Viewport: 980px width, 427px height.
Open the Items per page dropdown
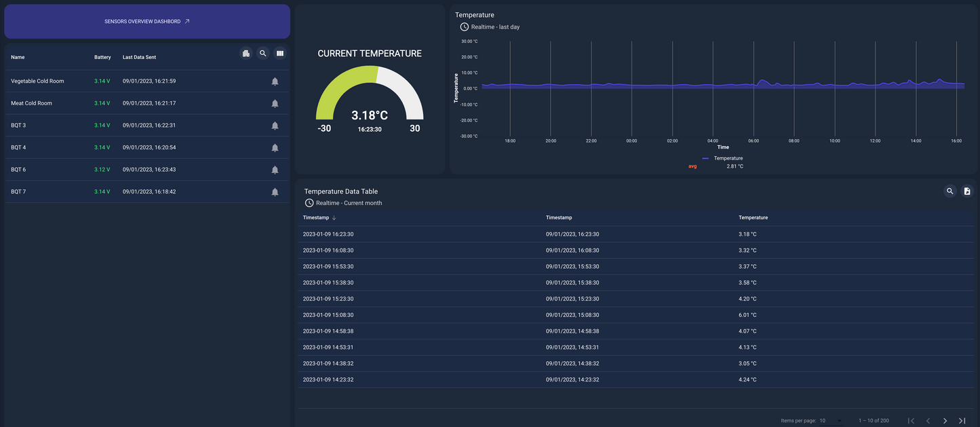point(831,421)
